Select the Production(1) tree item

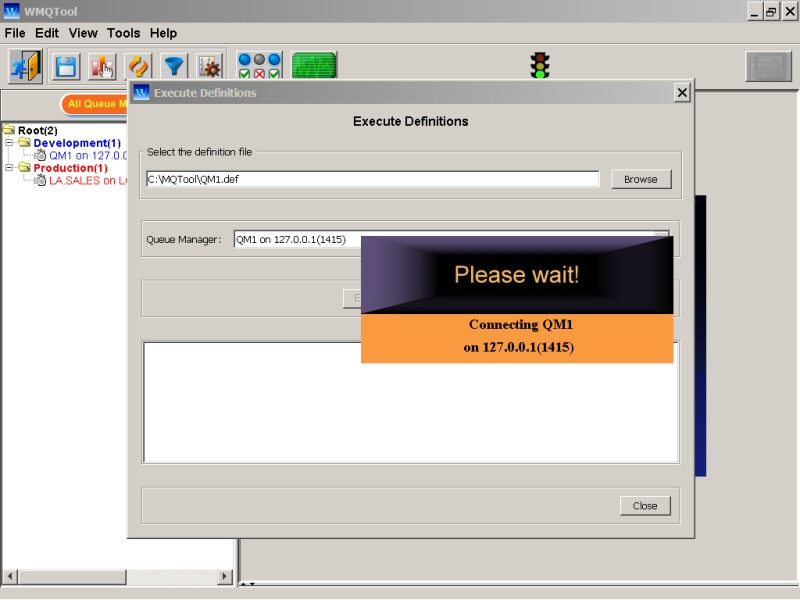[x=70, y=168]
